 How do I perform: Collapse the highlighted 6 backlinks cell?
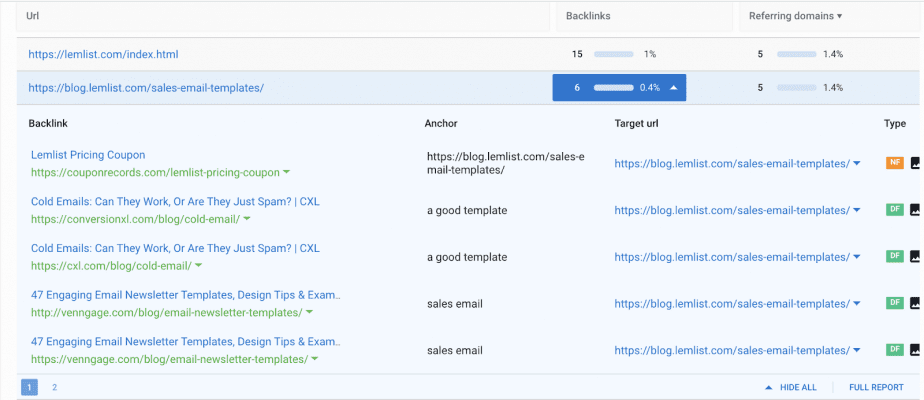point(619,88)
